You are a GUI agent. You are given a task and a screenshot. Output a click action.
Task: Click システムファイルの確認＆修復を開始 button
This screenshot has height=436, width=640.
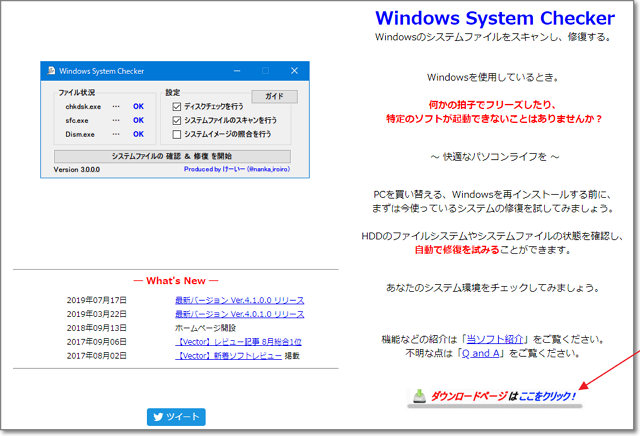point(171,156)
